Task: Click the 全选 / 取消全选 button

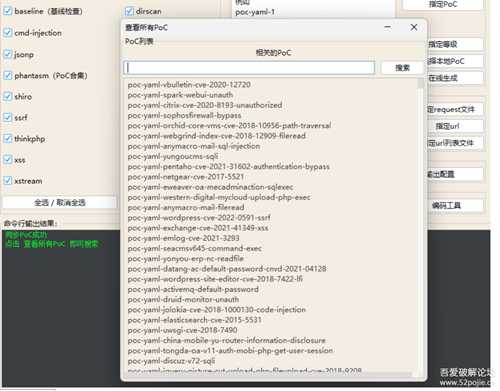Action: (60, 203)
